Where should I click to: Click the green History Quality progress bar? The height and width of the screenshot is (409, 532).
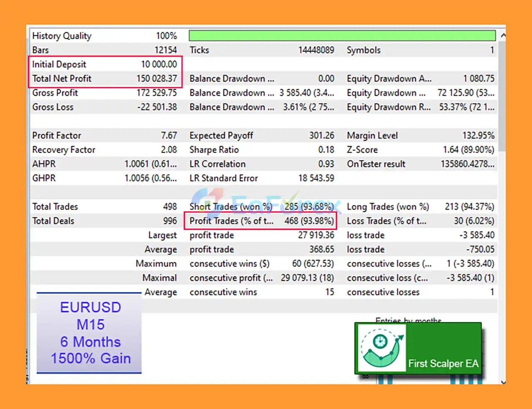click(x=342, y=36)
